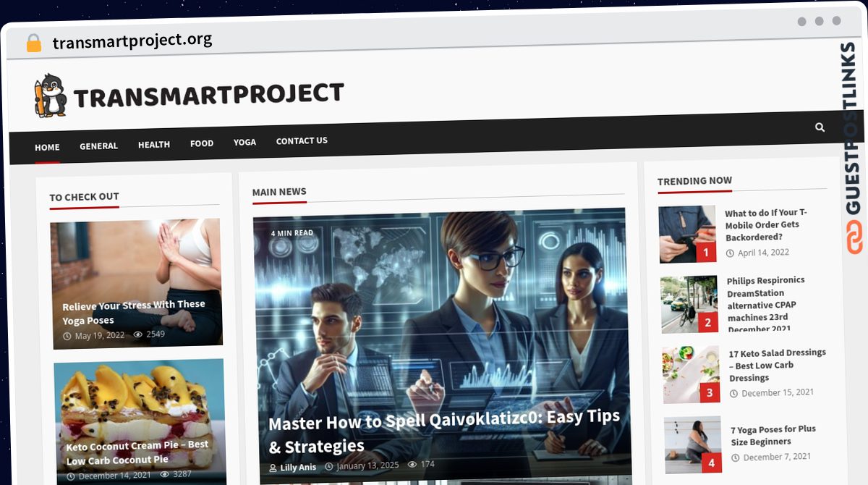Open 'What to do If Your T-Mobile Order' article
The height and width of the screenshot is (485, 868).
(766, 225)
